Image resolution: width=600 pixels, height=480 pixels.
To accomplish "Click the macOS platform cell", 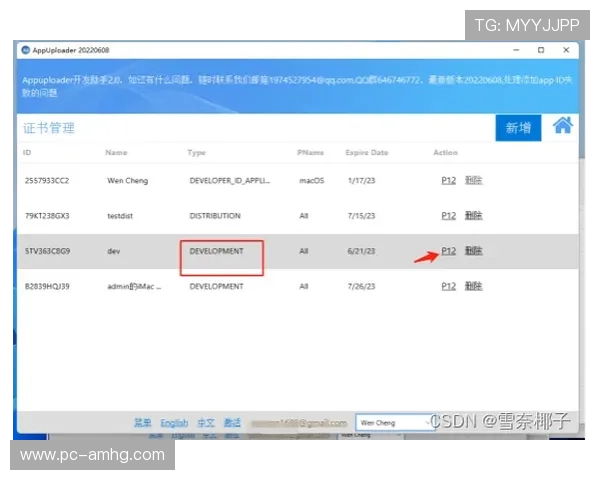I will [x=311, y=181].
